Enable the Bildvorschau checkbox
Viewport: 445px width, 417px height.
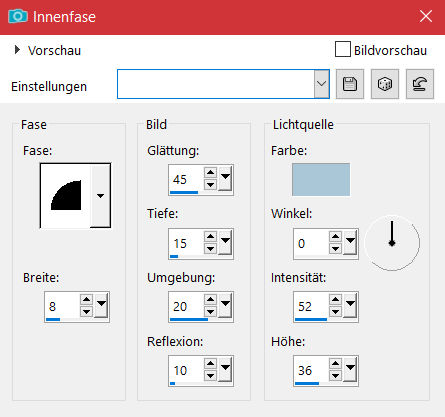point(343,49)
